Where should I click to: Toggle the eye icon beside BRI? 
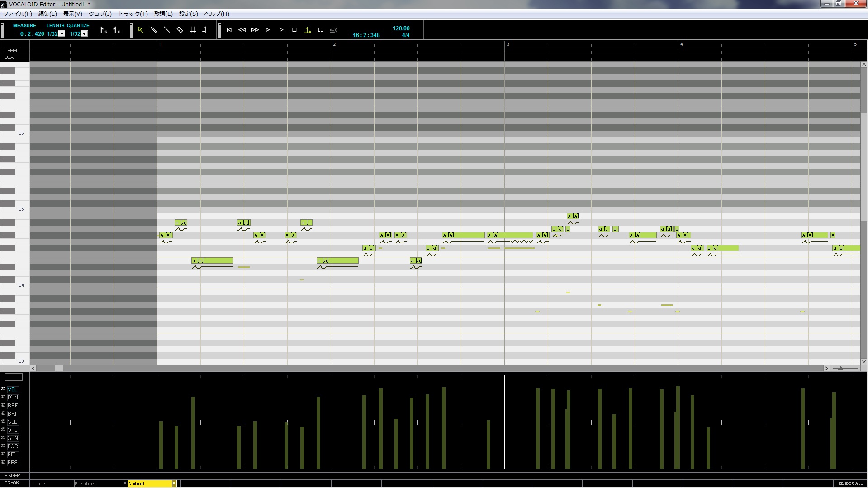coord(3,413)
